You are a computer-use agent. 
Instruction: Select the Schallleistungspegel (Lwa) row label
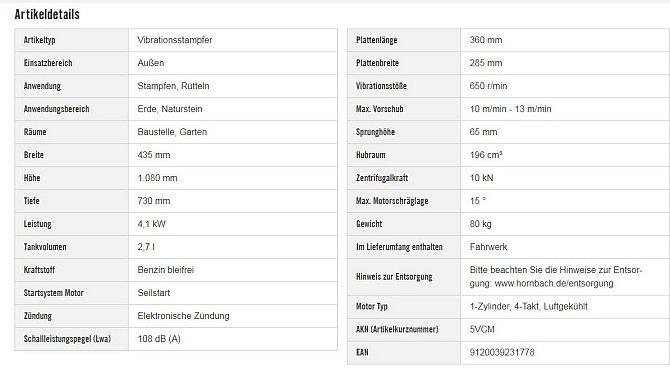[67, 339]
